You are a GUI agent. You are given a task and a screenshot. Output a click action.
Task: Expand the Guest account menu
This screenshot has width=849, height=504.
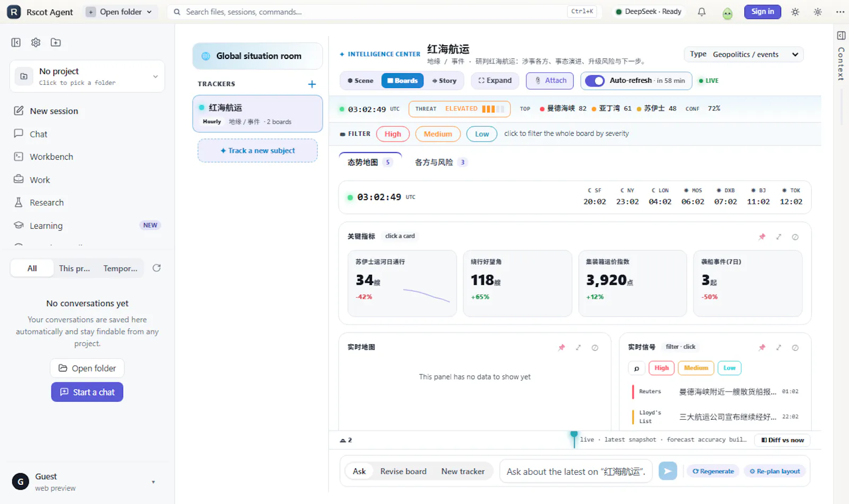[x=87, y=482]
